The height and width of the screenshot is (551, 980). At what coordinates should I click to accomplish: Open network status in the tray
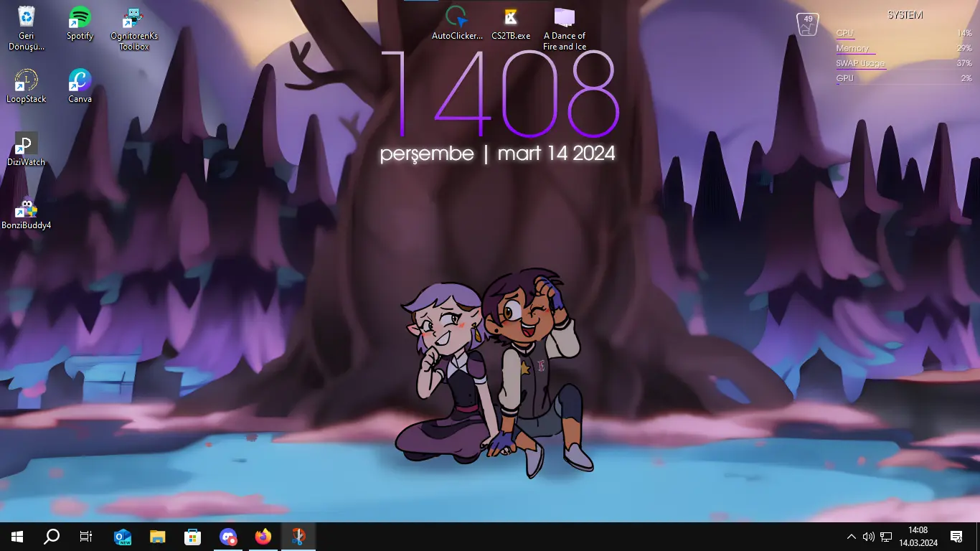[886, 537]
